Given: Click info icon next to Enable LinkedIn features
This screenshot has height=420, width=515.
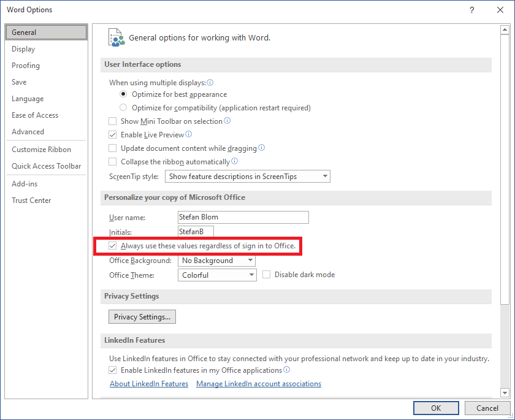Looking at the screenshot, I should [287, 370].
